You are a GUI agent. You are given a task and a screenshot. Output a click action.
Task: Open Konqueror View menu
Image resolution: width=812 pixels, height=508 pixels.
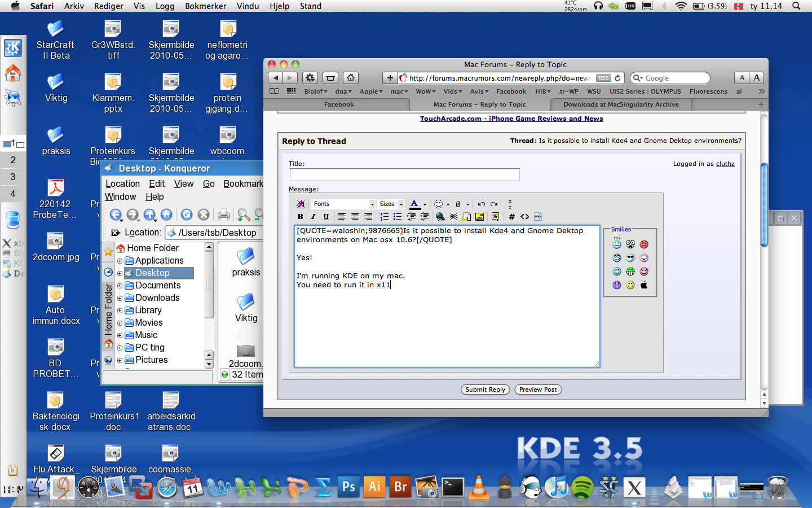tap(184, 184)
